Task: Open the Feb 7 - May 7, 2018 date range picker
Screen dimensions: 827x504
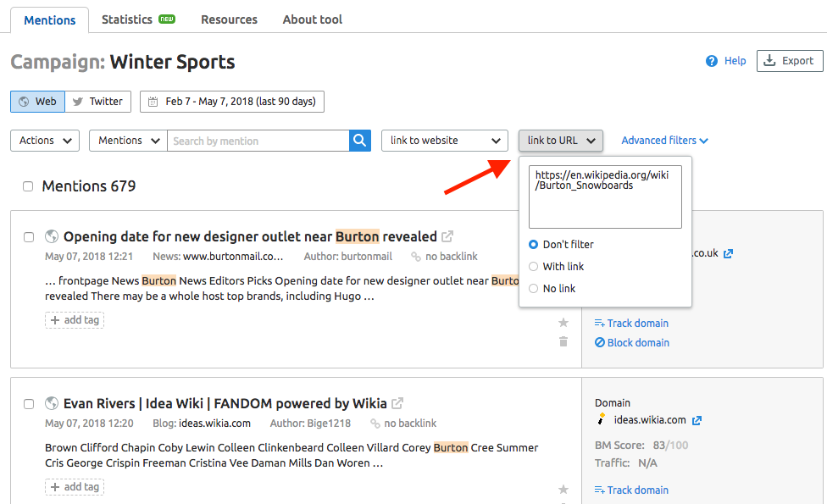Action: coord(232,102)
